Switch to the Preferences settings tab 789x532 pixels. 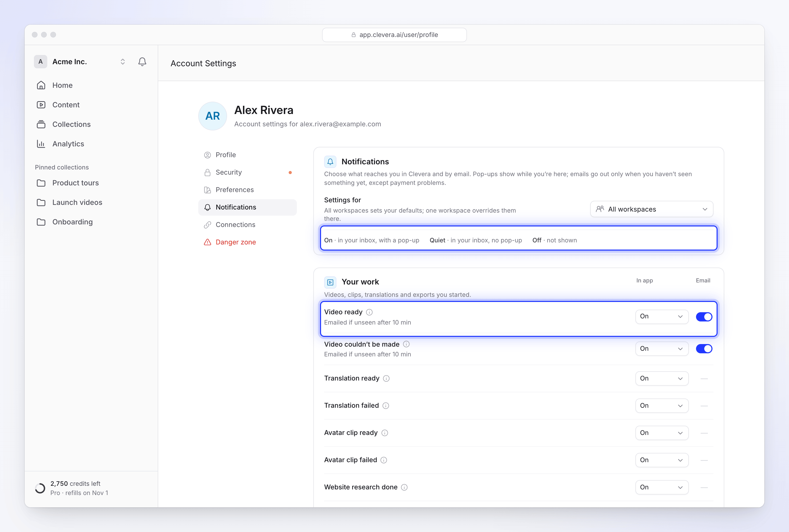point(247,190)
